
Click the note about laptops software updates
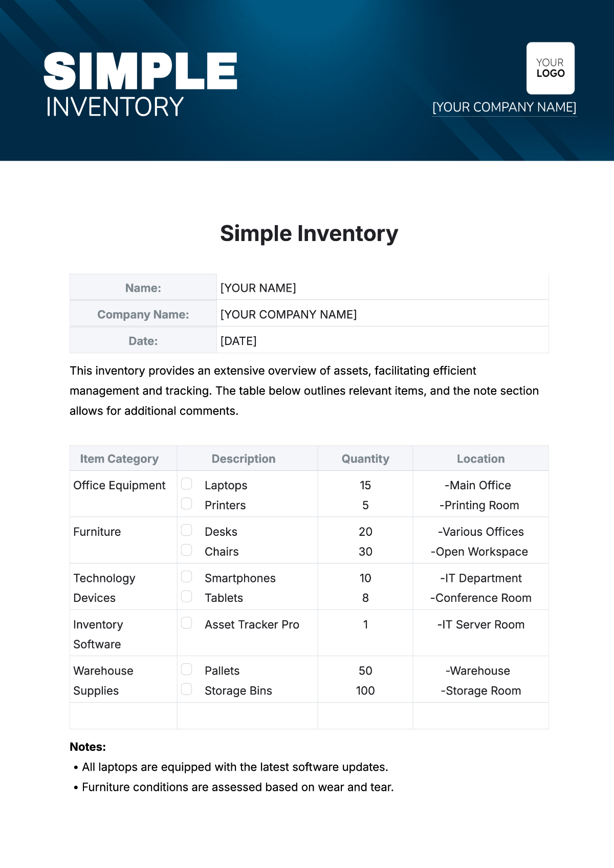235,767
